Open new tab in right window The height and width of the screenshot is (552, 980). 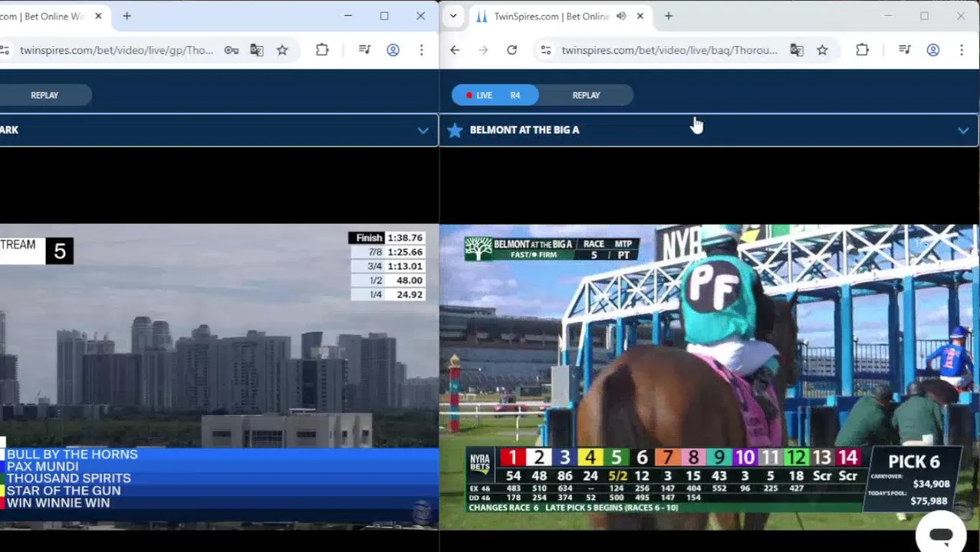(669, 16)
